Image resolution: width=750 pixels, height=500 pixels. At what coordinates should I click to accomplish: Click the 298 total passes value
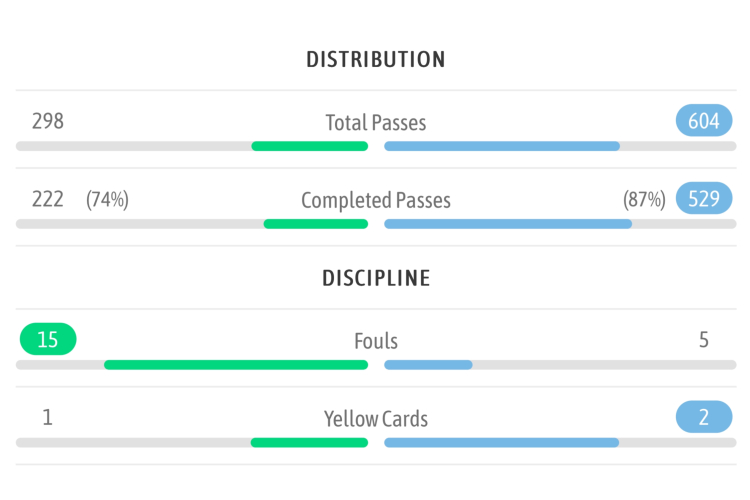coord(48,121)
